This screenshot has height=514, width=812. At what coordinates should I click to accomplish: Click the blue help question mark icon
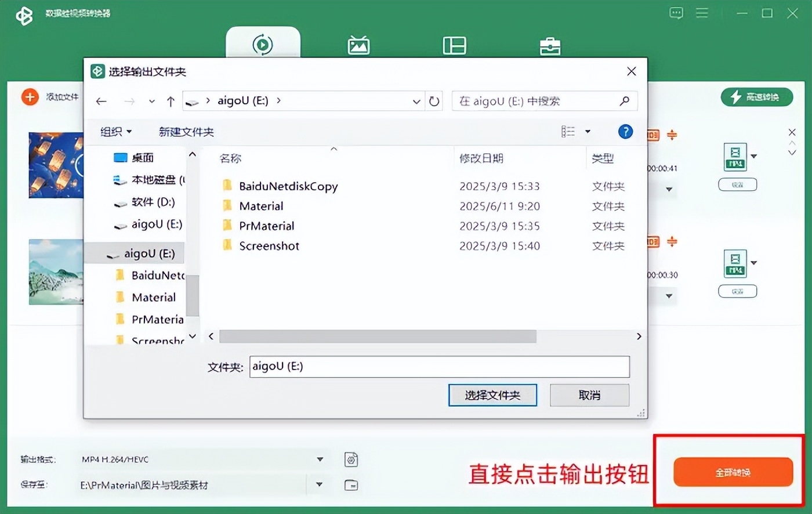click(625, 132)
